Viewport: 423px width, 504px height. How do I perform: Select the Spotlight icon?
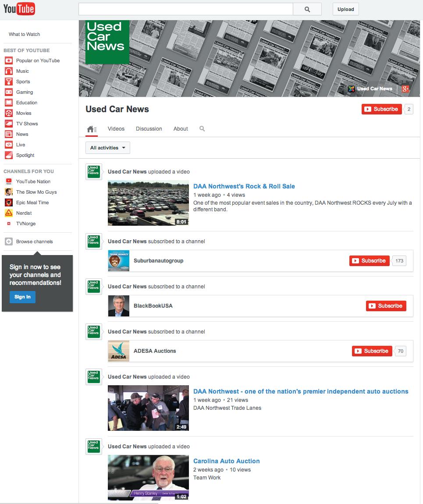click(x=9, y=155)
